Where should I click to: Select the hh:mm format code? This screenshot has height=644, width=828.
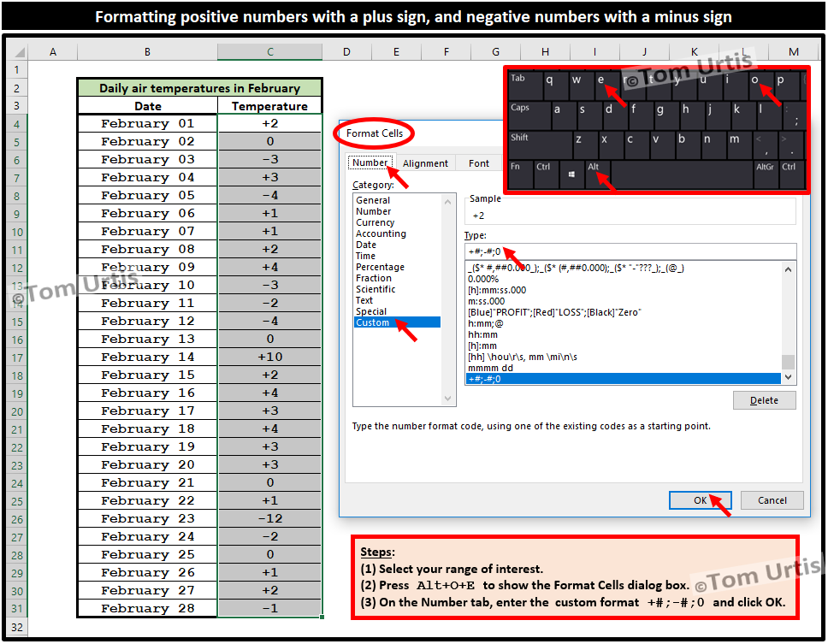pos(623,334)
